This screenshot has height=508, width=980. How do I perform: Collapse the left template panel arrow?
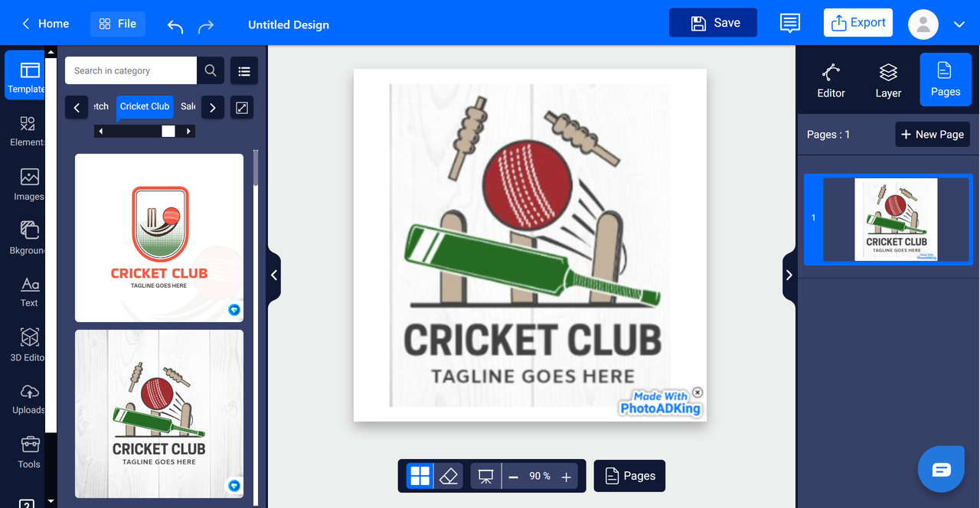click(x=274, y=275)
